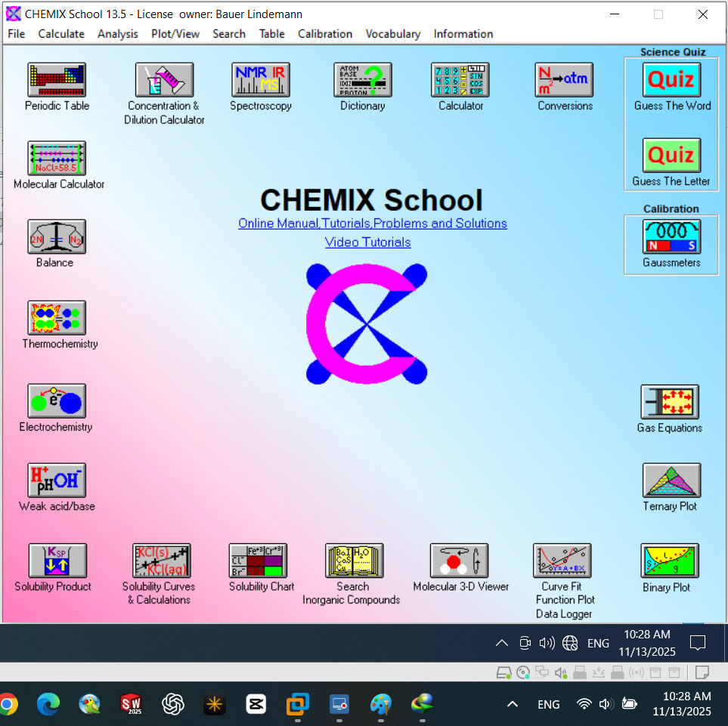This screenshot has width=728, height=726.
Task: Start the Guess The Word quiz
Action: pos(671,80)
